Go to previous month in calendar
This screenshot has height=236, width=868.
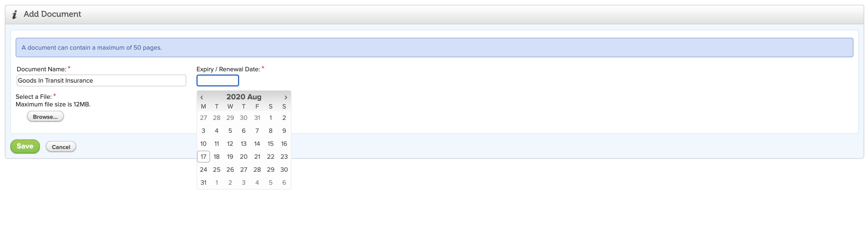point(202,97)
